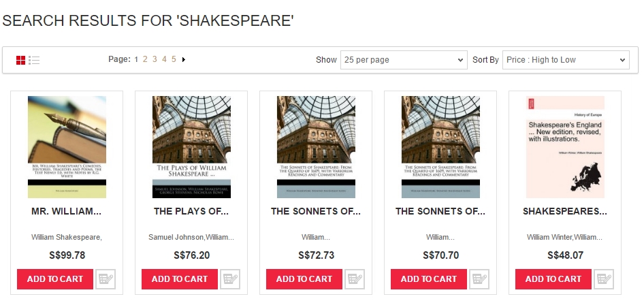This screenshot has width=644, height=301.
Task: Click wishlist icon for Shakespeares England book
Action: (604, 279)
